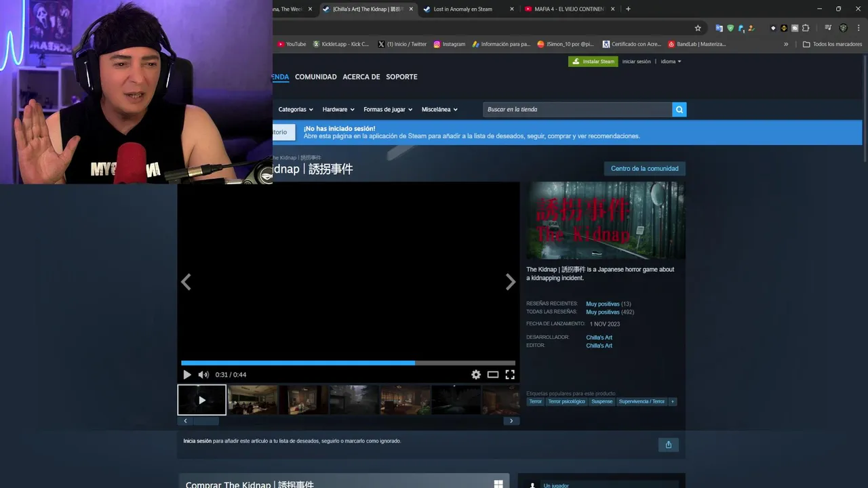Switch to MAFIA 4 YouTube tab
Viewport: 868px width, 488px height.
pyautogui.click(x=568, y=9)
